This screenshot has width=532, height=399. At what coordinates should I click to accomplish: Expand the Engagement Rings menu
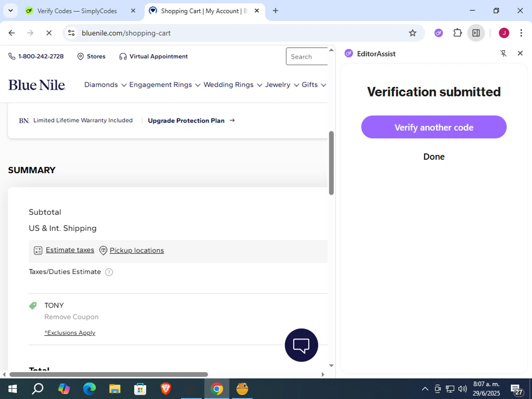(165, 85)
